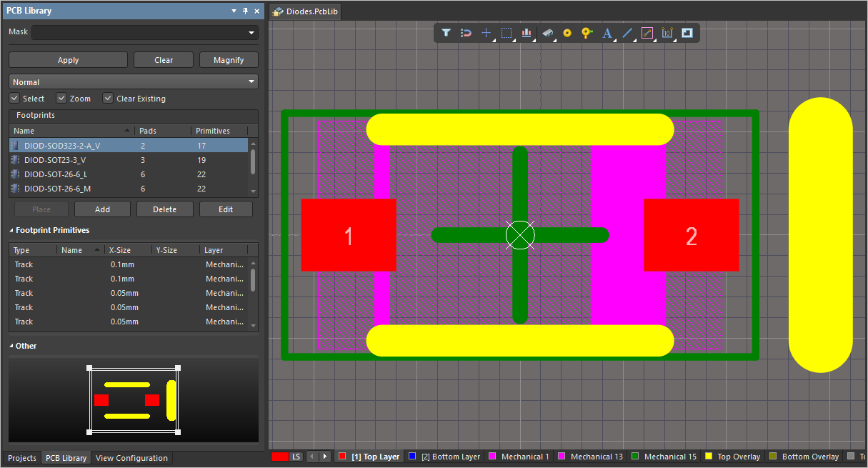Select the place via tool
The width and height of the screenshot is (868, 468).
[587, 33]
